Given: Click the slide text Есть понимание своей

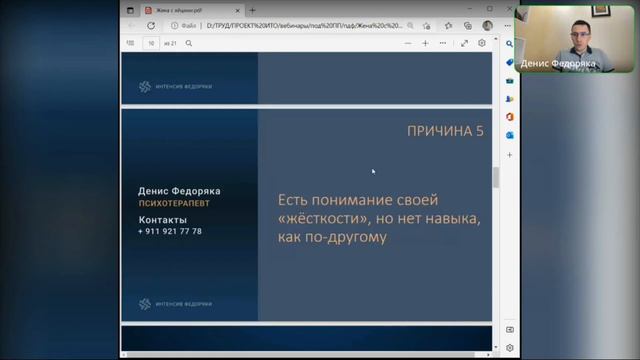Looking at the screenshot, I should [x=358, y=200].
